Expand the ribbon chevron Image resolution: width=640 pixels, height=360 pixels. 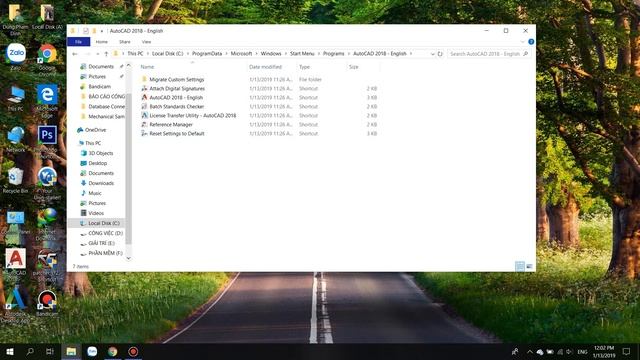click(x=522, y=42)
